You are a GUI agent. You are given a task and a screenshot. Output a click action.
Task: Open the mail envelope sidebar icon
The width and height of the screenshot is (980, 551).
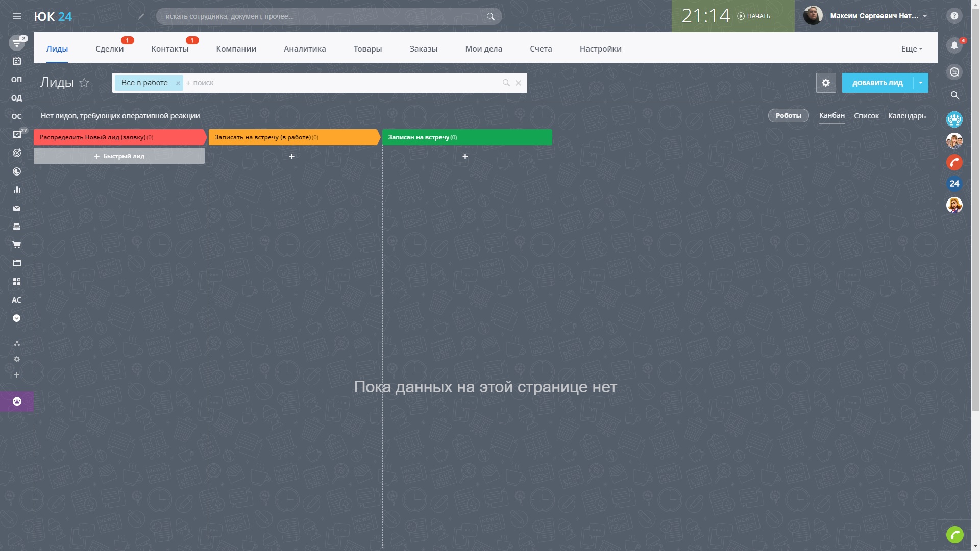click(x=16, y=208)
